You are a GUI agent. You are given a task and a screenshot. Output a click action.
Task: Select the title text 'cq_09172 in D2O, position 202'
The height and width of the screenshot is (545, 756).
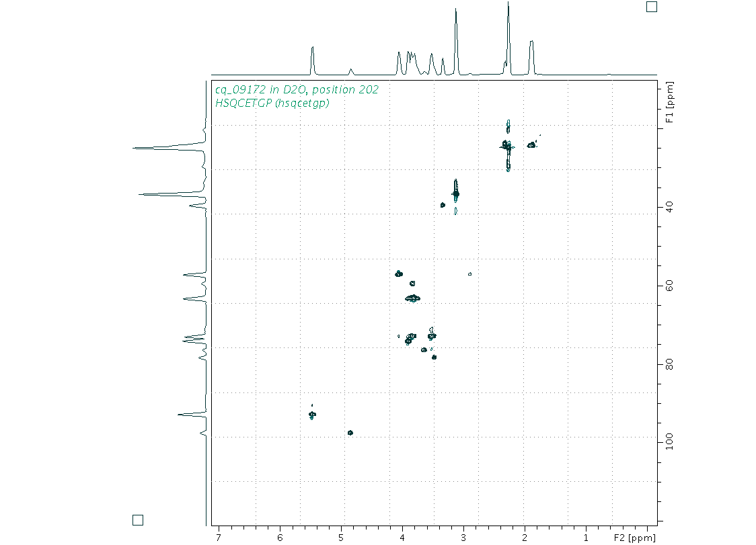297,89
